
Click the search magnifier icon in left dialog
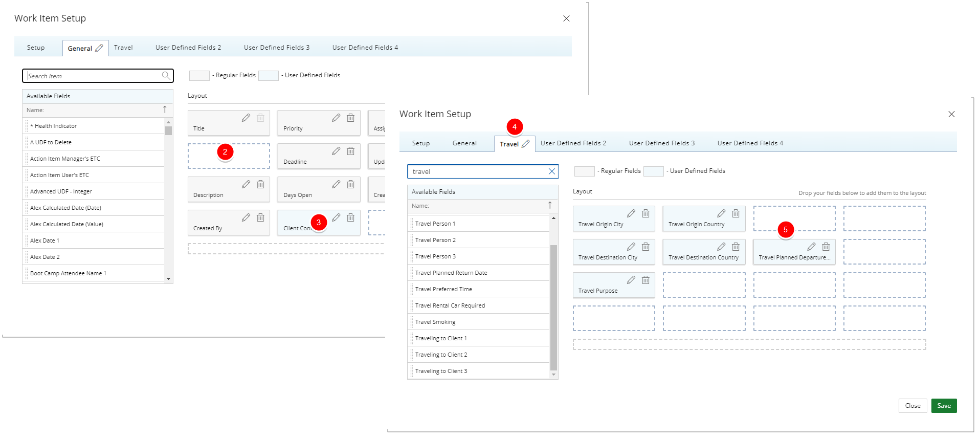pyautogui.click(x=166, y=76)
